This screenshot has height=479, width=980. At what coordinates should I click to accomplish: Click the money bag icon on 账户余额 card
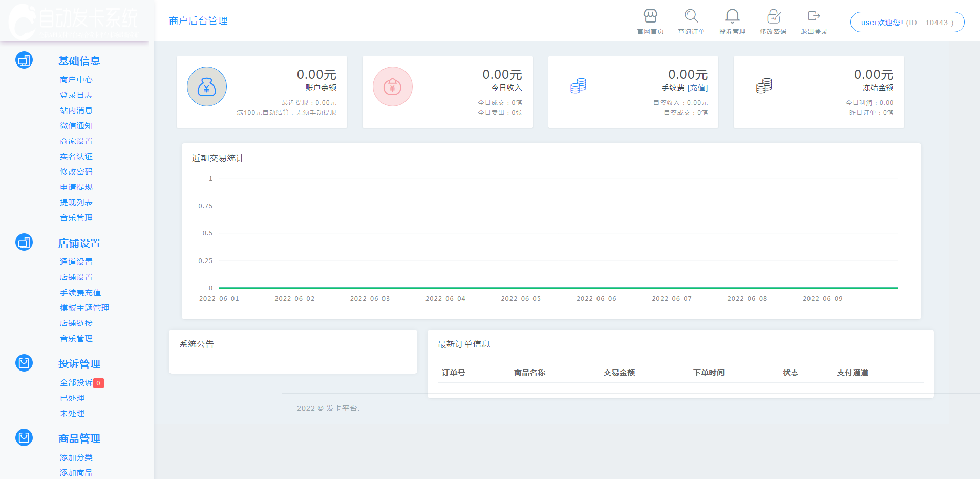pyautogui.click(x=207, y=86)
